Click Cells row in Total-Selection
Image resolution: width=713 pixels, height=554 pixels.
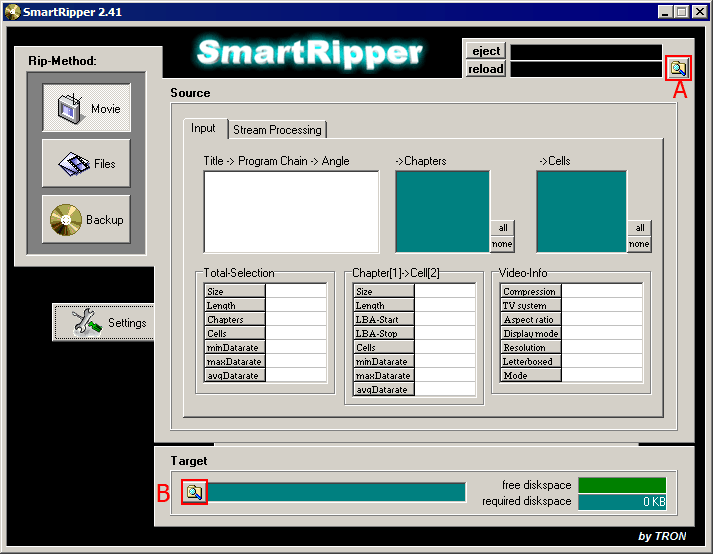tap(265, 333)
